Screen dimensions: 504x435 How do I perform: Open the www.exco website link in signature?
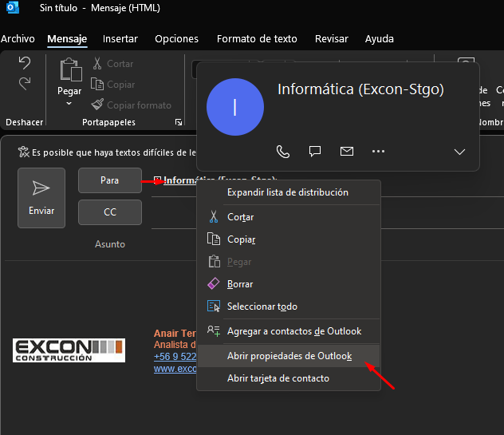coord(175,369)
